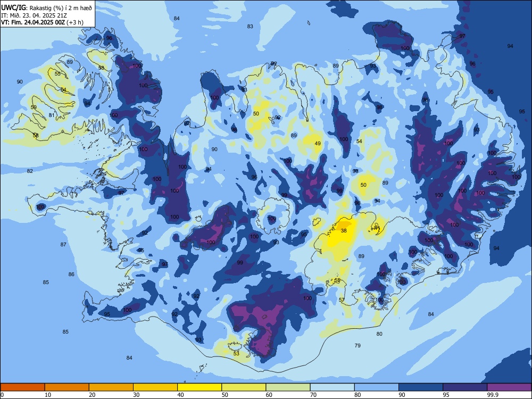The image size is (532, 399).
Task: Click the legend label 99.9
Action: [492, 395]
